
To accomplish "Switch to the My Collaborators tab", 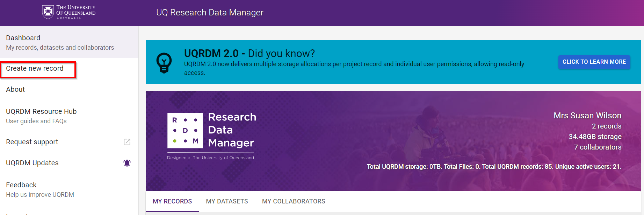I will [294, 201].
